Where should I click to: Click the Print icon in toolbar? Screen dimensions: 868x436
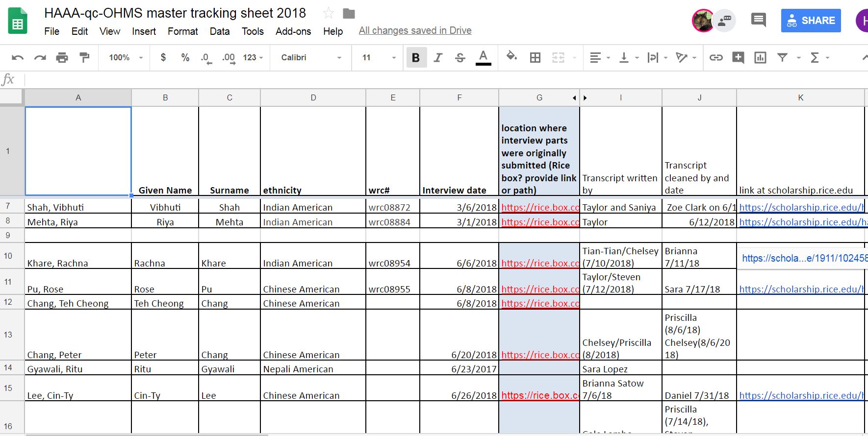point(62,58)
